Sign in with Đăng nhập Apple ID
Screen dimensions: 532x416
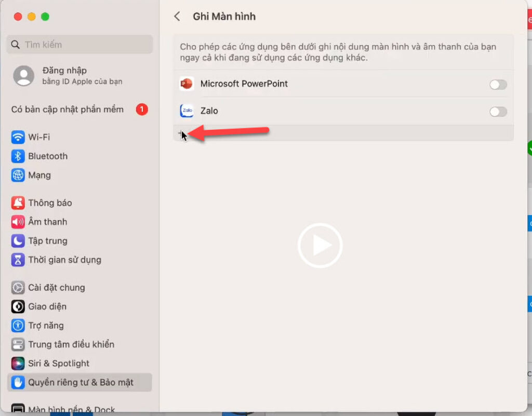pos(64,75)
